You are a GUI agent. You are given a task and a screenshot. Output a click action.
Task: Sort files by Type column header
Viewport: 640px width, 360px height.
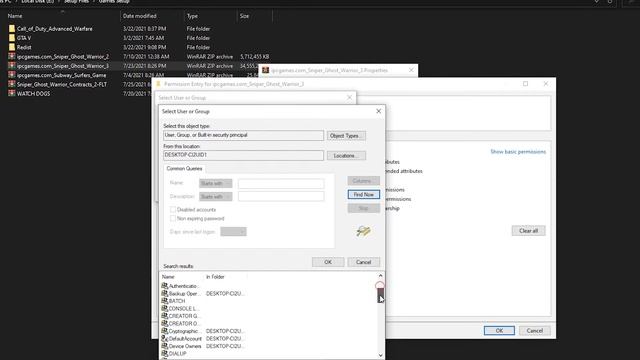192,16
